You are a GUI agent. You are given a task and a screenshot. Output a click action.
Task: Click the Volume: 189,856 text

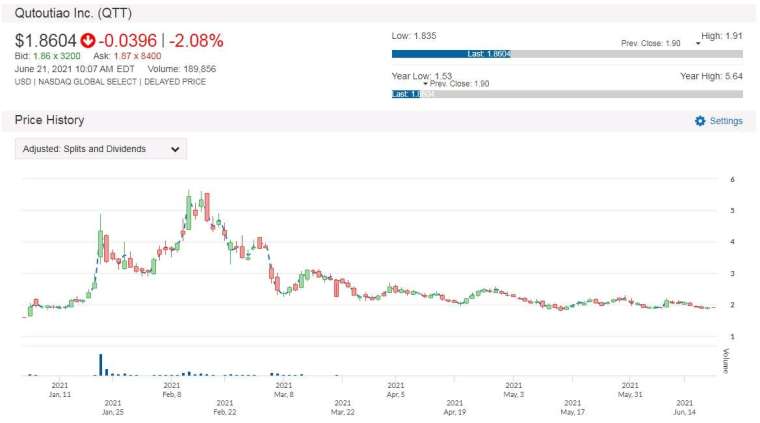182,69
